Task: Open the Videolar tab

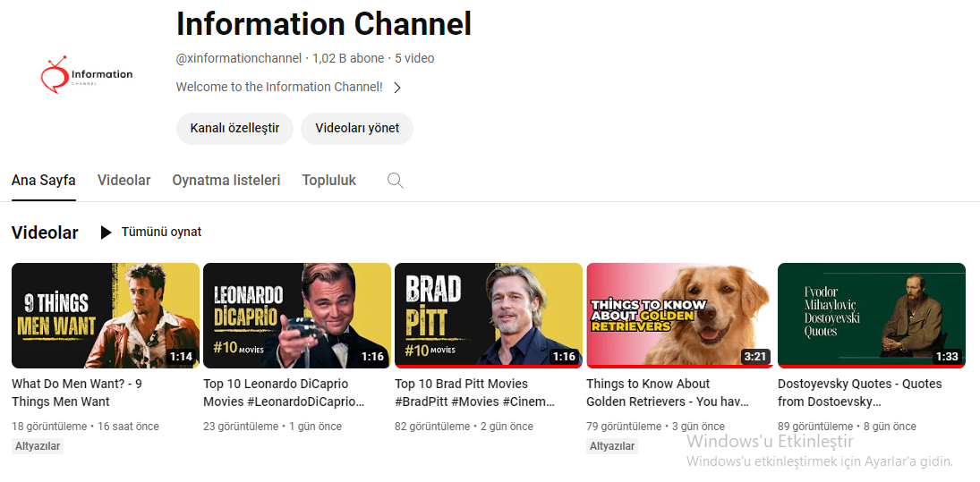Action: click(x=124, y=181)
